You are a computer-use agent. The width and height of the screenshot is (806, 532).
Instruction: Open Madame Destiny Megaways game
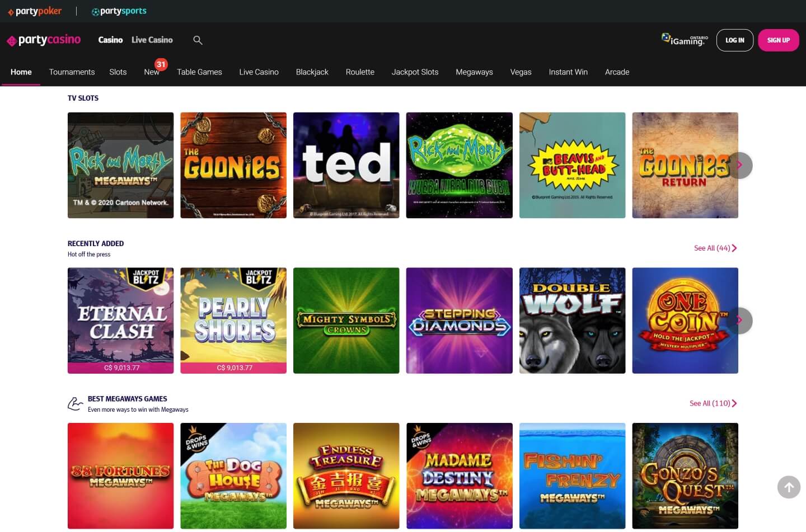click(x=460, y=475)
